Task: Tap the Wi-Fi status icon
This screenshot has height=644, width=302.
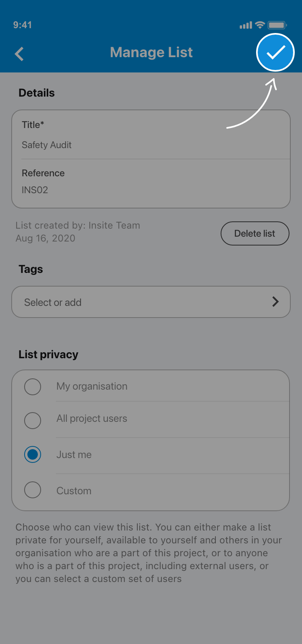Action: (260, 25)
